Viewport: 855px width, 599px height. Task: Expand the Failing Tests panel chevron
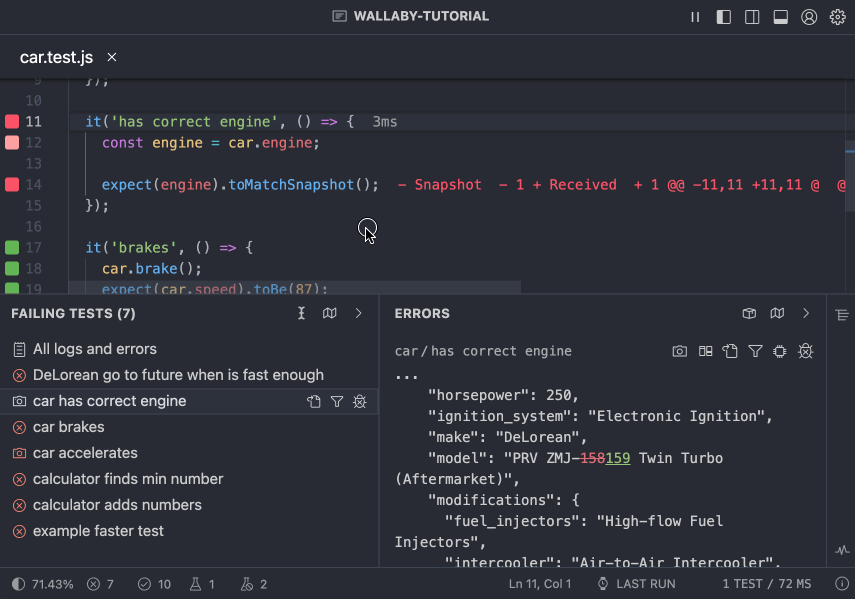[x=359, y=313]
